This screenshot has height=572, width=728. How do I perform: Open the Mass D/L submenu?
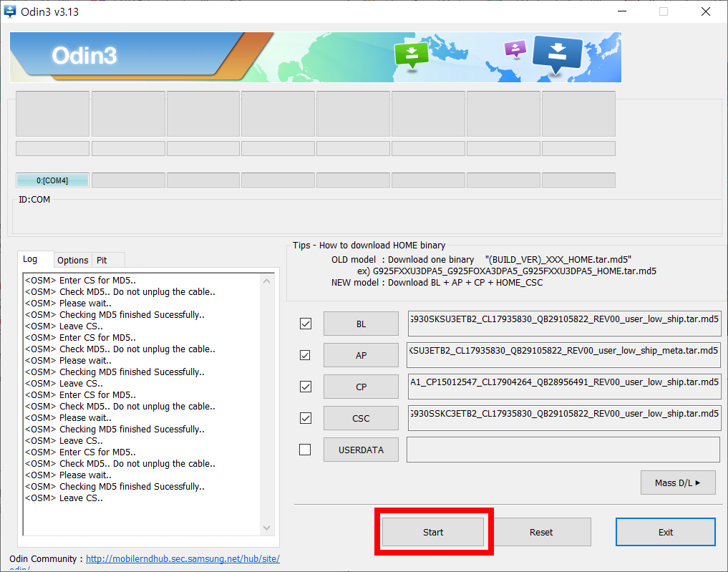pos(678,483)
